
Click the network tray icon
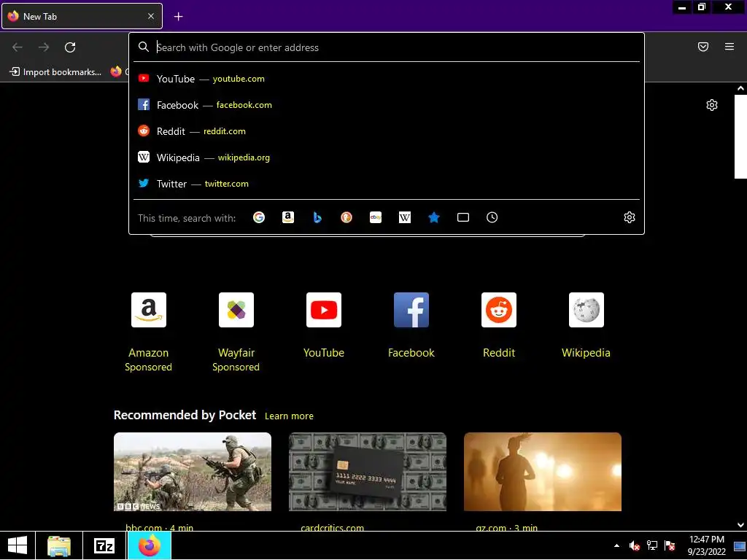(651, 545)
